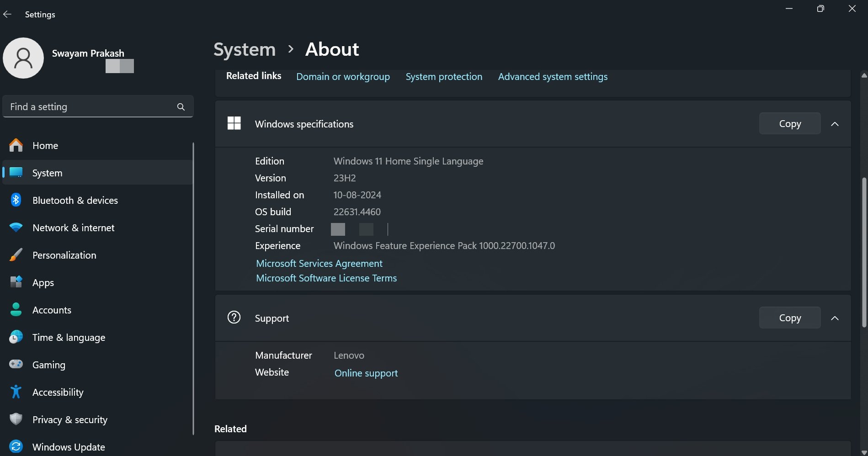
Task: Click System in the breadcrumb
Action: (x=245, y=49)
